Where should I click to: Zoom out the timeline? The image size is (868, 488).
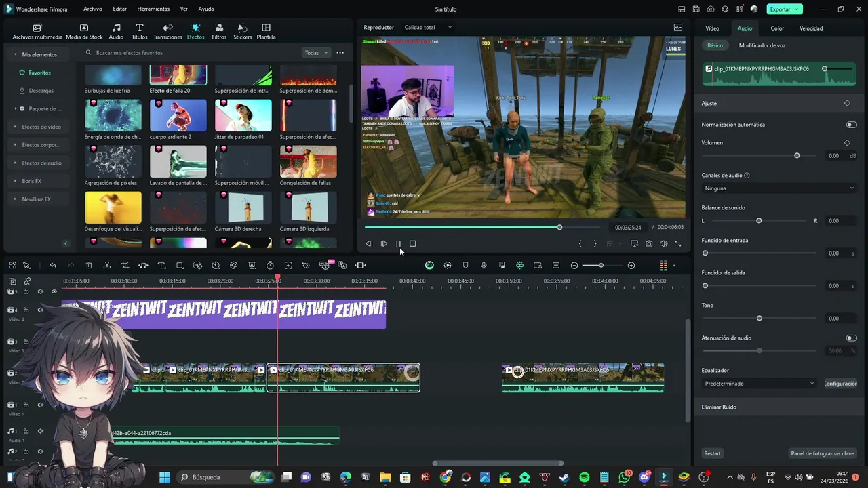coord(574,266)
